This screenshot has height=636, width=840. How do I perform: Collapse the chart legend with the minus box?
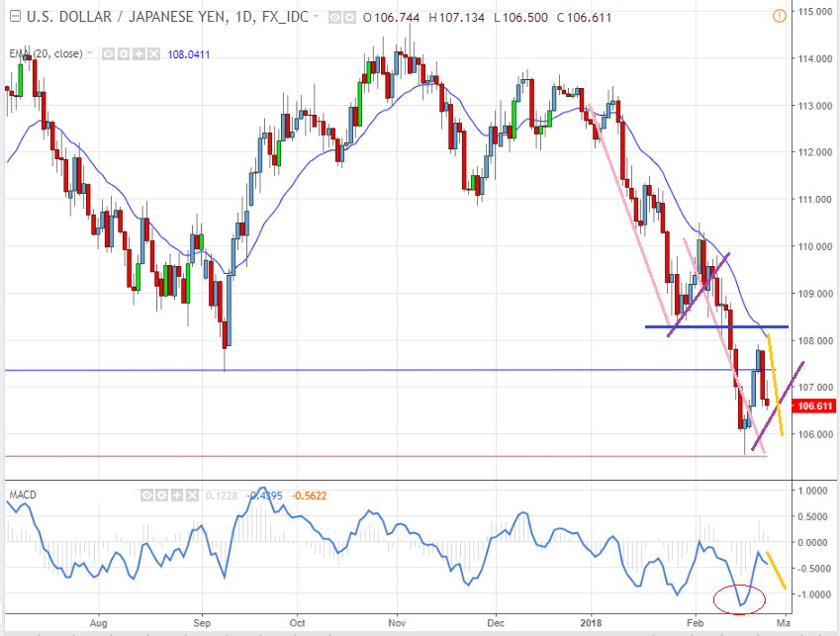pyautogui.click(x=15, y=17)
